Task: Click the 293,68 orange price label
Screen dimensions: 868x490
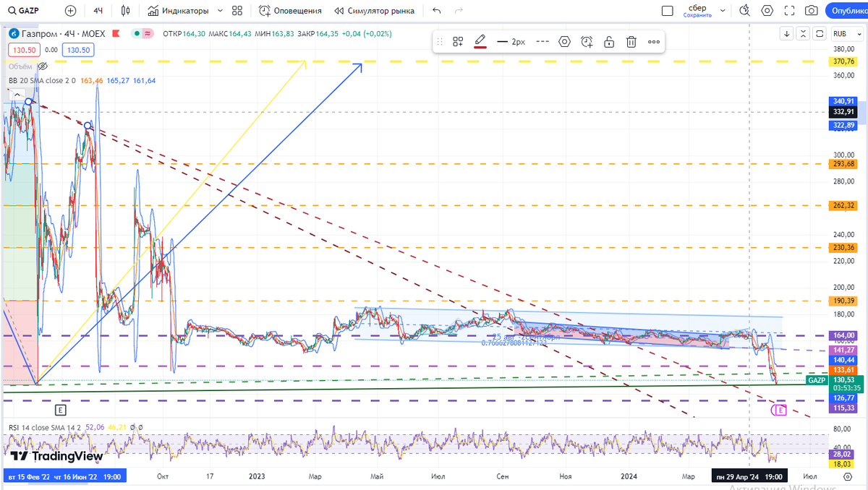Action: coord(845,163)
